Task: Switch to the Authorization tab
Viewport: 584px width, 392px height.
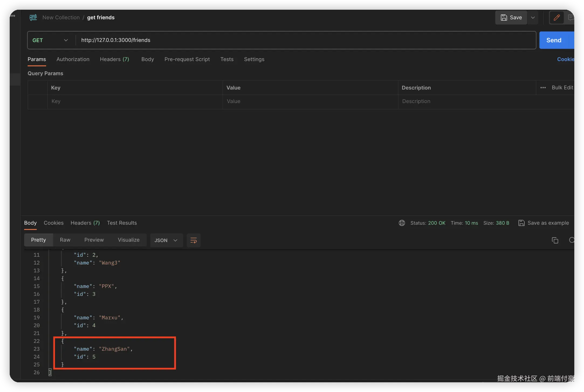Action: click(73, 59)
